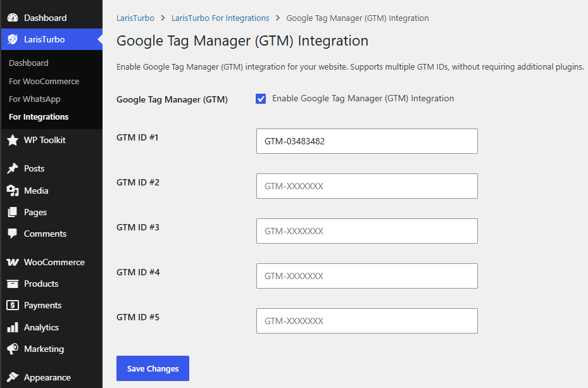Screen dimensions: 588x388
Task: Open the Posts menu label
Action: pyautogui.click(x=34, y=168)
